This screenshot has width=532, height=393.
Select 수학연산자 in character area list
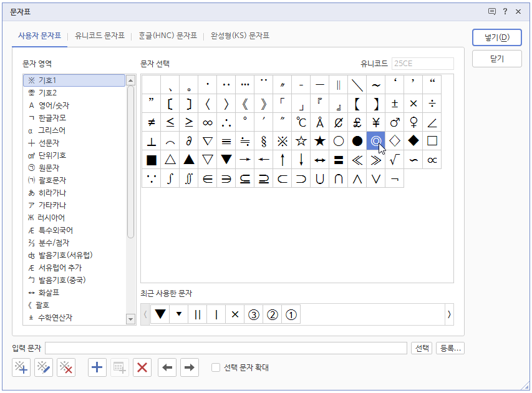point(74,318)
